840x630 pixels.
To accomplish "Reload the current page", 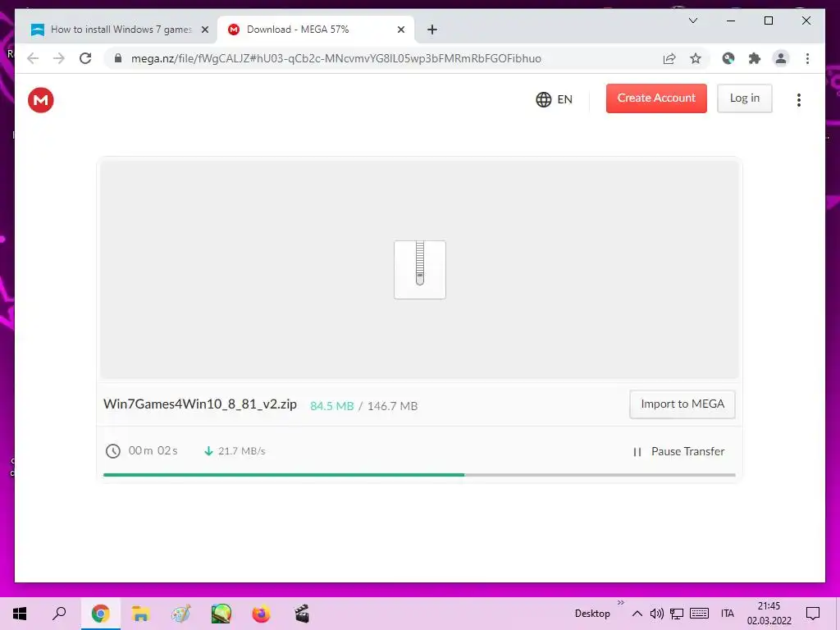I will pos(85,58).
